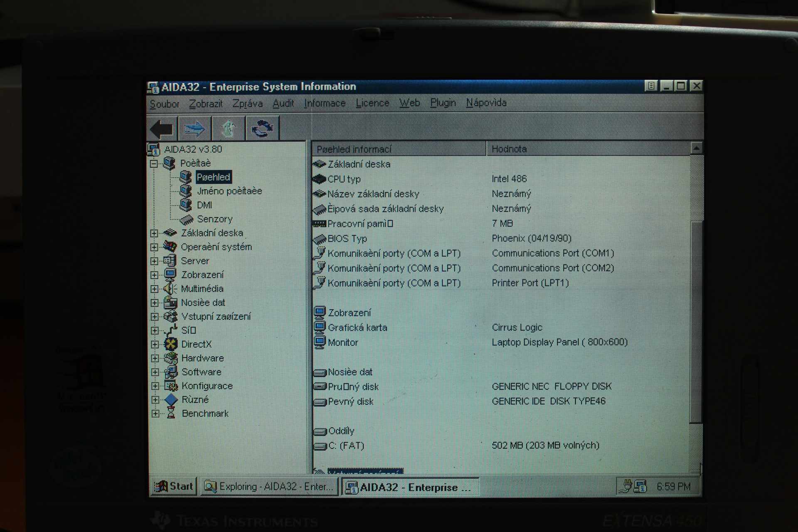This screenshot has width=798, height=532.
Task: Click the C: (FAT) partition row
Action: tap(501, 446)
